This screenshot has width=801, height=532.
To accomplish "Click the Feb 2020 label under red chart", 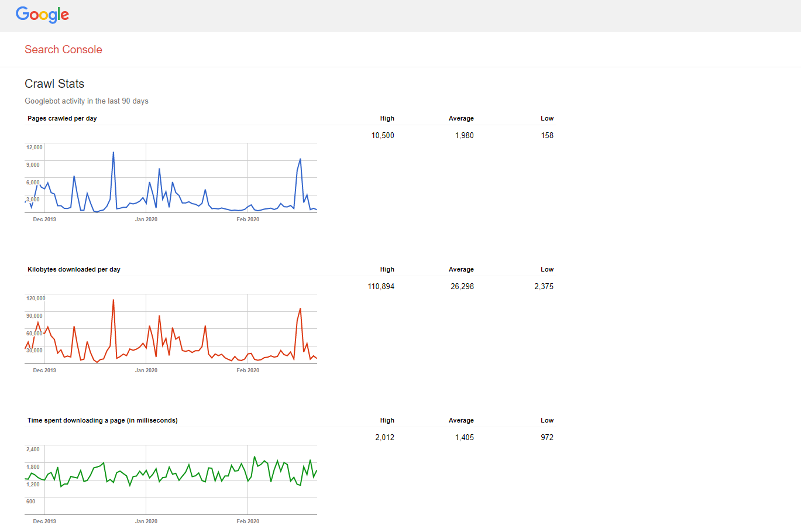I will point(248,370).
